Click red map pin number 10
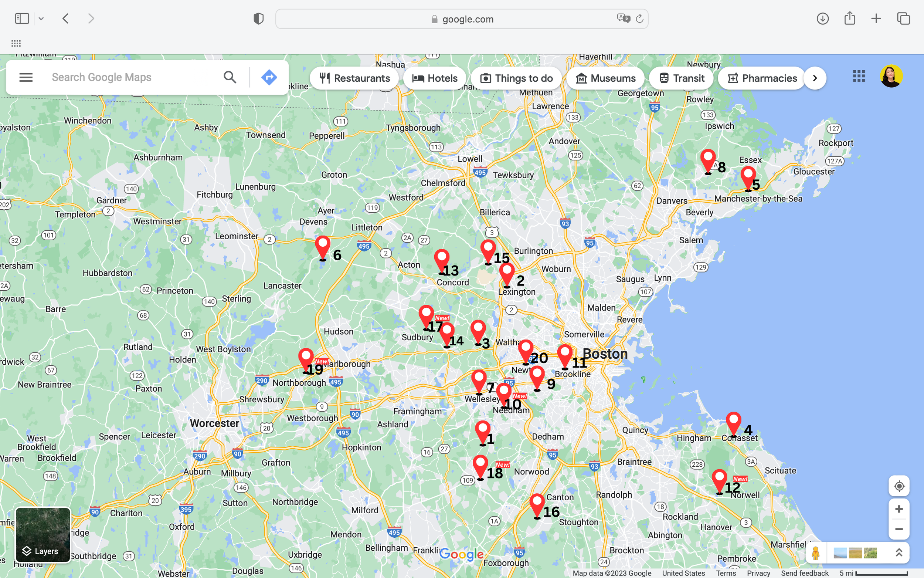 pyautogui.click(x=503, y=396)
